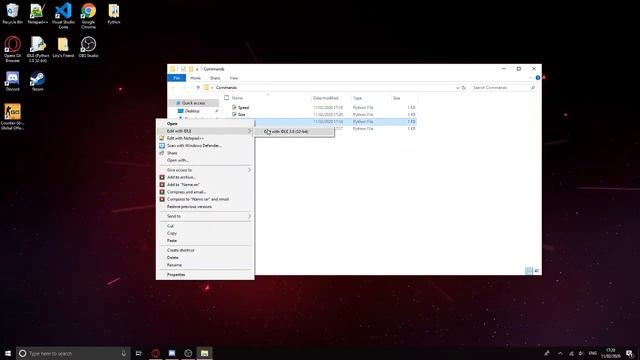Switch to Opera GX in the taskbar
The height and width of the screenshot is (360, 640).
click(x=156, y=353)
